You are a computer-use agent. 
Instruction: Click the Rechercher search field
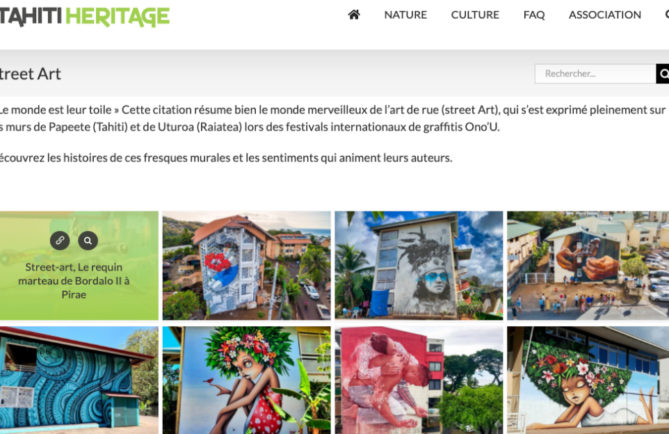[595, 74]
